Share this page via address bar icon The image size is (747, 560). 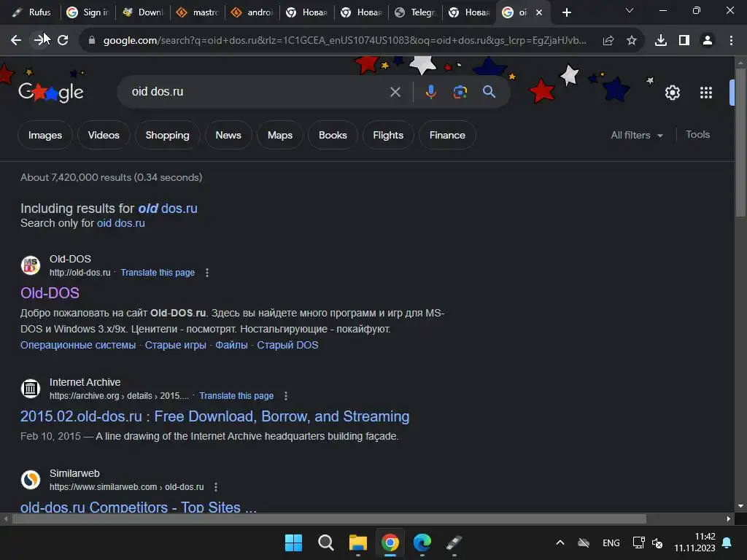coord(608,41)
